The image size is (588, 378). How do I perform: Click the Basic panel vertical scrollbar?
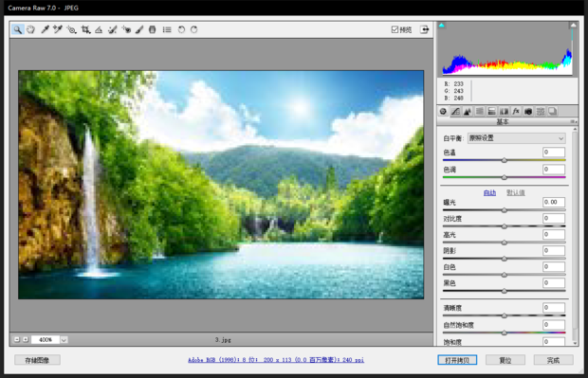click(x=575, y=236)
